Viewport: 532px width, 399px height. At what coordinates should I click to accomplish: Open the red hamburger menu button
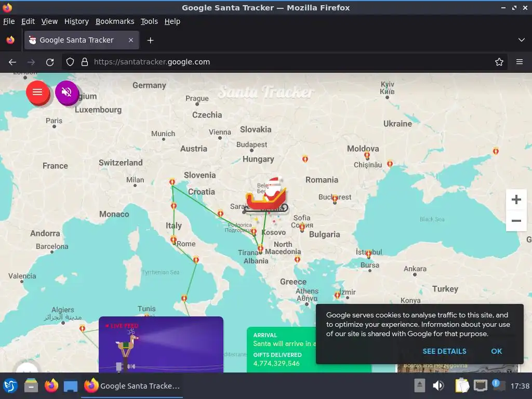click(x=37, y=92)
